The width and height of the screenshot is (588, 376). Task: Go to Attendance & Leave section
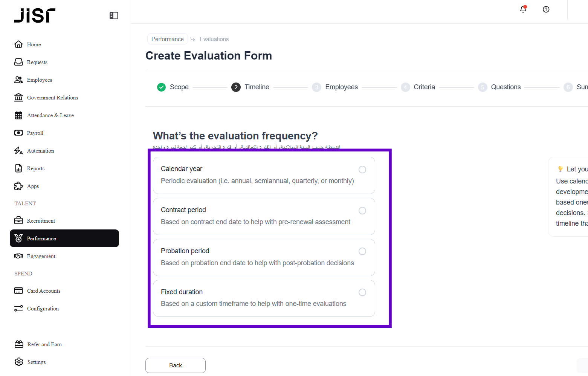(50, 115)
